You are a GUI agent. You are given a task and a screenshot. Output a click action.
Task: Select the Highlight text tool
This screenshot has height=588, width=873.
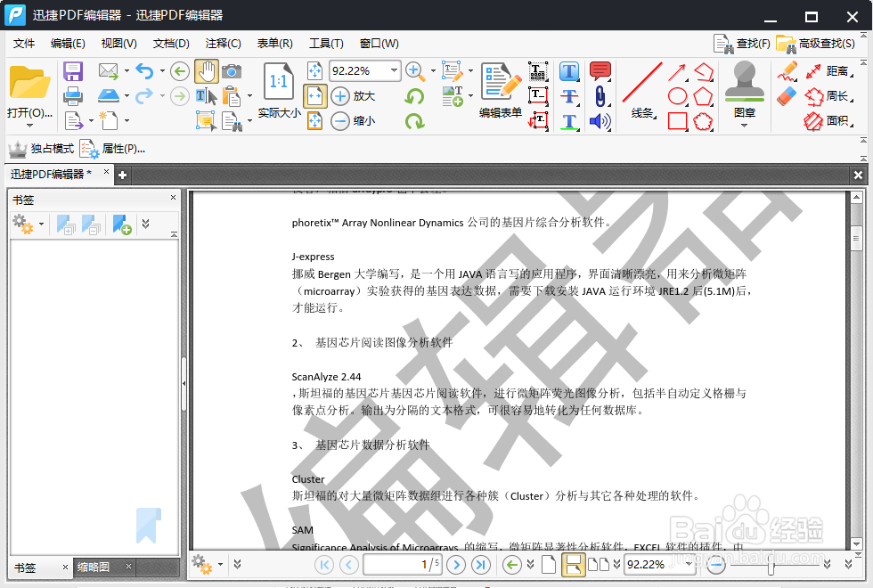pos(569,71)
